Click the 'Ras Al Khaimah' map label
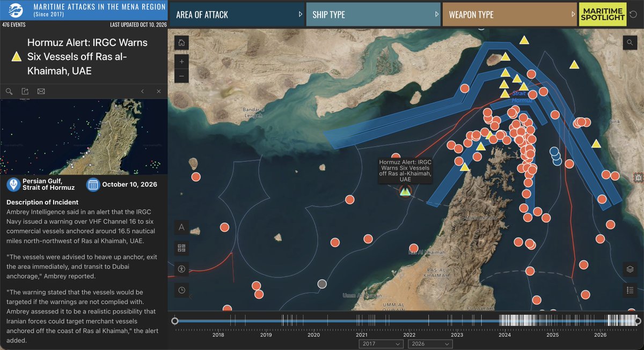Viewport: 644px width, 350px height. click(x=427, y=252)
